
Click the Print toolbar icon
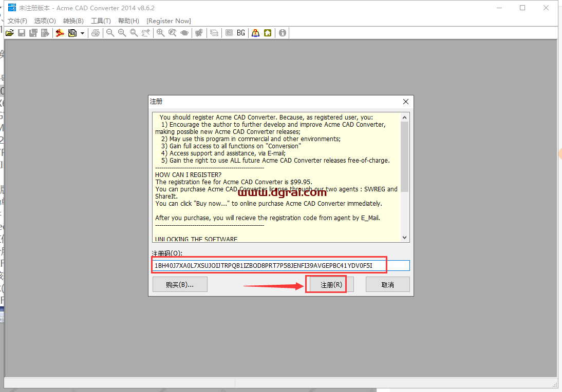pos(96,33)
